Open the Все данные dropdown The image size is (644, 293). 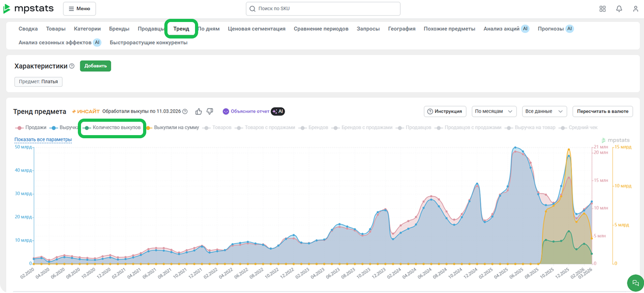coord(544,112)
